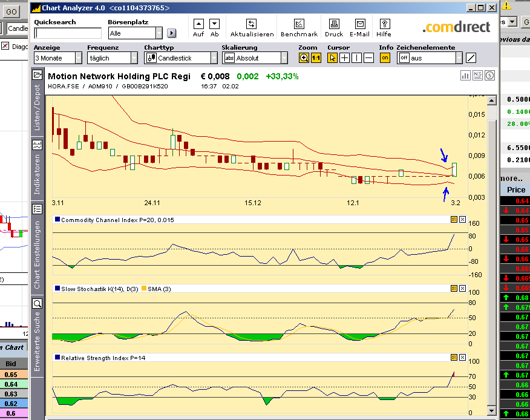
Task: Click the Bid column header at left
Action: pyautogui.click(x=11, y=364)
